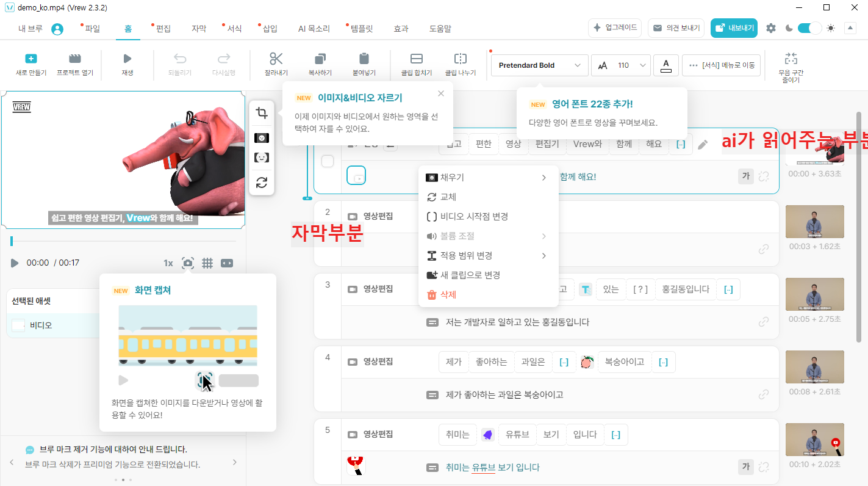Click 의견 보내기 button
868x486 pixels.
point(676,28)
